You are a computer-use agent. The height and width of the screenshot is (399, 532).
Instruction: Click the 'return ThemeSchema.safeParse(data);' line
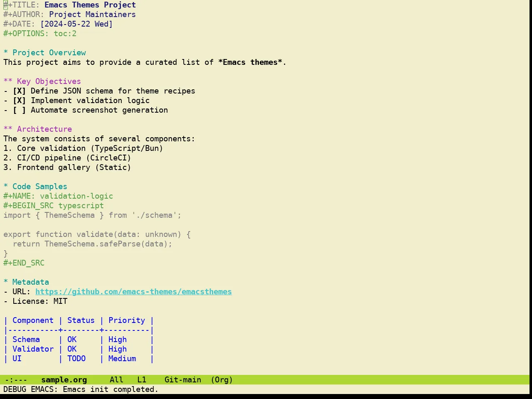(x=92, y=244)
